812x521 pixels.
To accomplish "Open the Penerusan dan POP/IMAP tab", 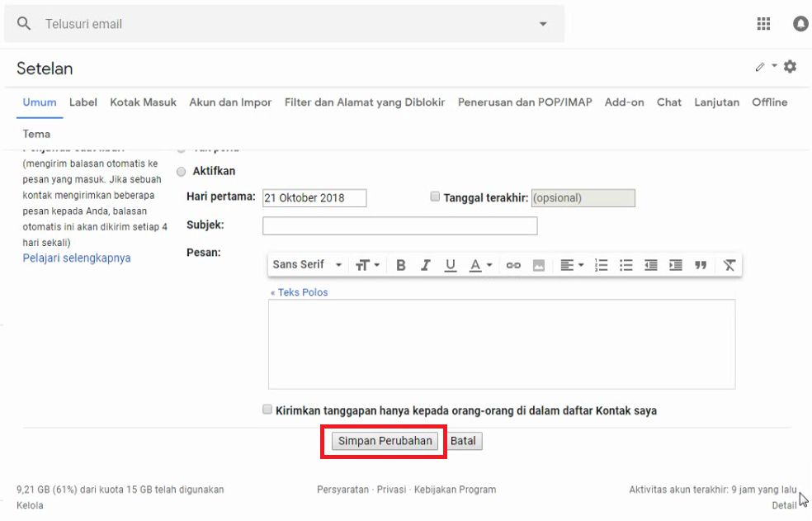I will pyautogui.click(x=525, y=102).
